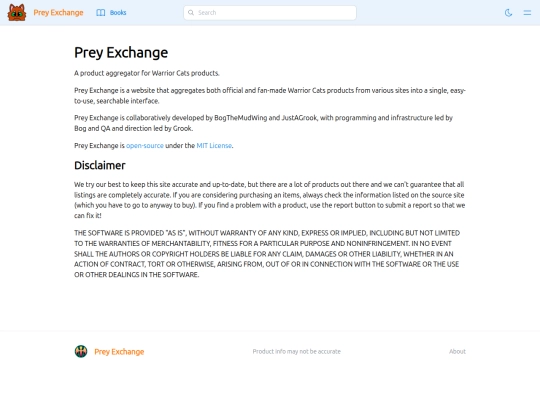Click paragraph mentioning BogTheMudWing and JustAGrook
The image size is (540, 405).
click(x=263, y=123)
